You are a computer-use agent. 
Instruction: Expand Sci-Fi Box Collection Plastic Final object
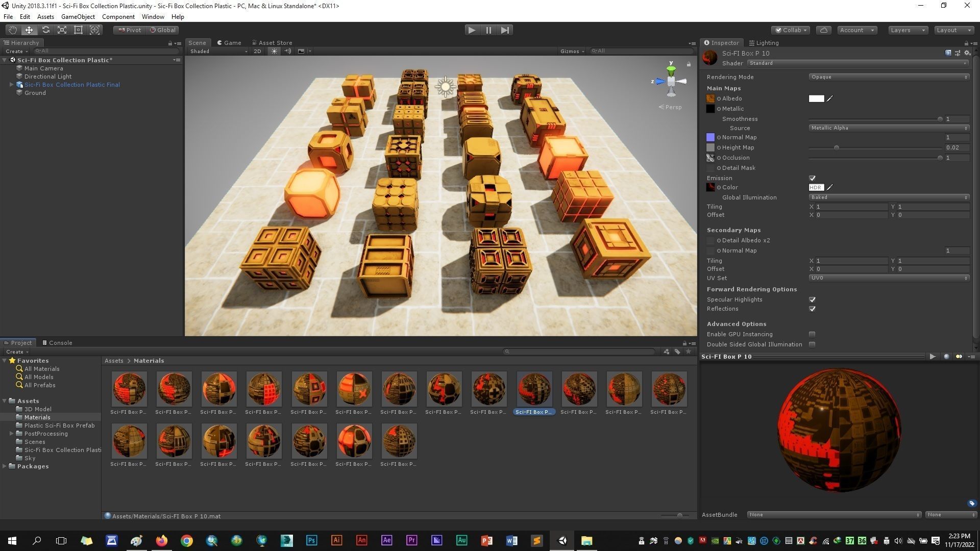click(11, 85)
